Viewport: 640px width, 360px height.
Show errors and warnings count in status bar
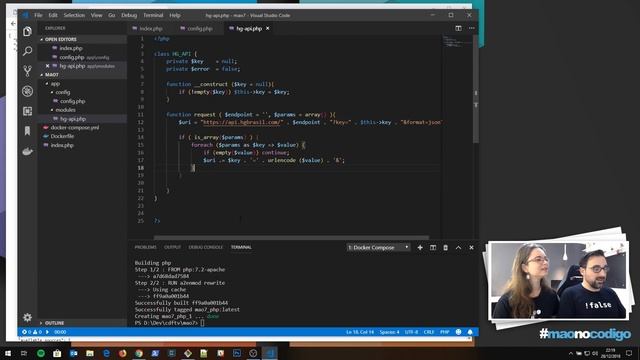coord(32,332)
